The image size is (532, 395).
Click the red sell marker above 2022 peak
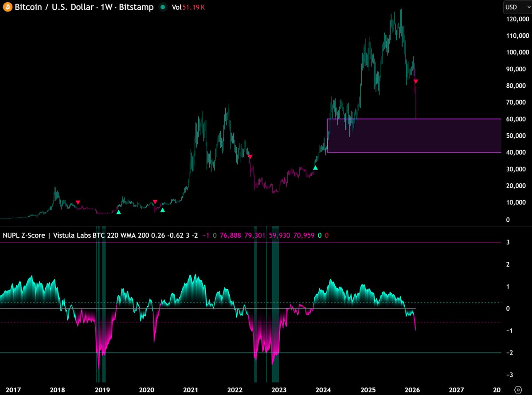pyautogui.click(x=250, y=156)
